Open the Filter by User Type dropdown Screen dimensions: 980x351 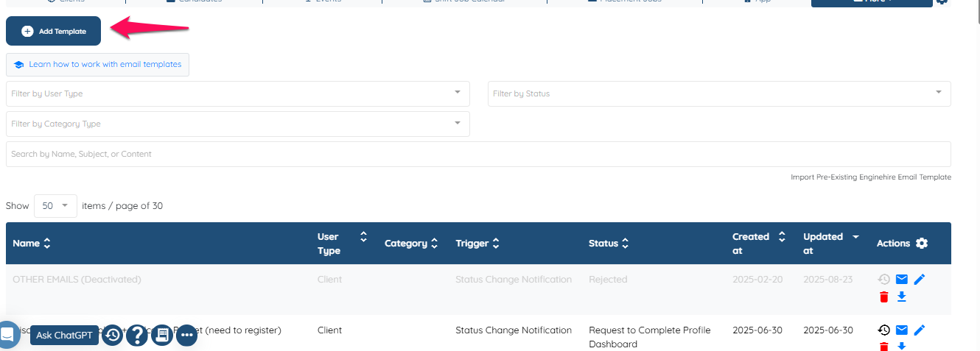[238, 93]
